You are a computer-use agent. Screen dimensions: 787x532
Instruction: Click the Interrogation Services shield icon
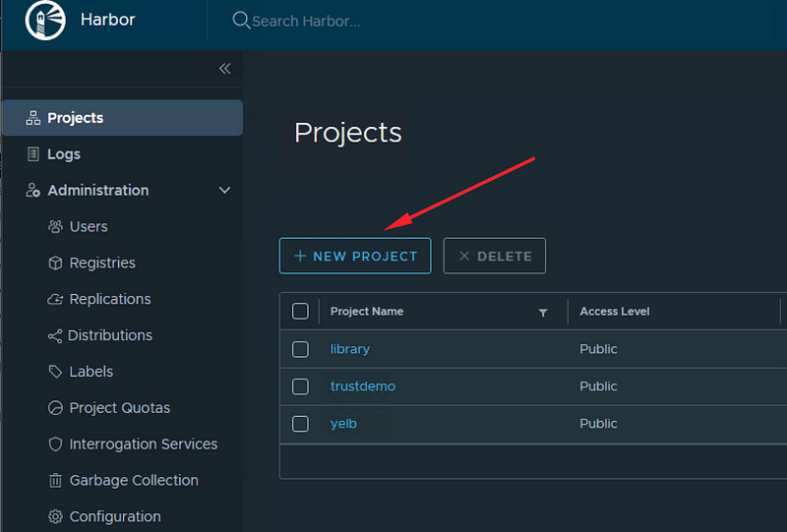click(55, 444)
